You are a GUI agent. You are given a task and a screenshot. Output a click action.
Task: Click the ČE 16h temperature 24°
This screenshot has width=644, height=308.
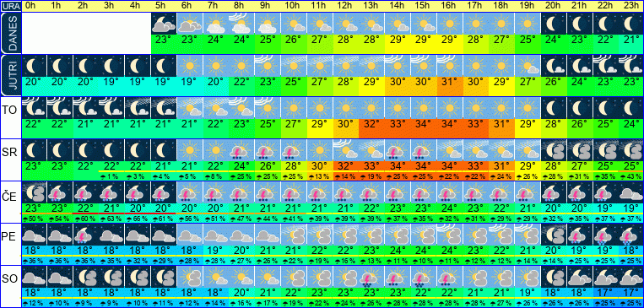point(450,208)
